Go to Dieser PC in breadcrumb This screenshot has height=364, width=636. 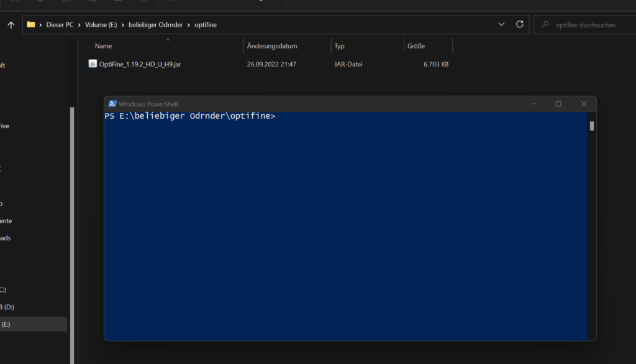60,25
